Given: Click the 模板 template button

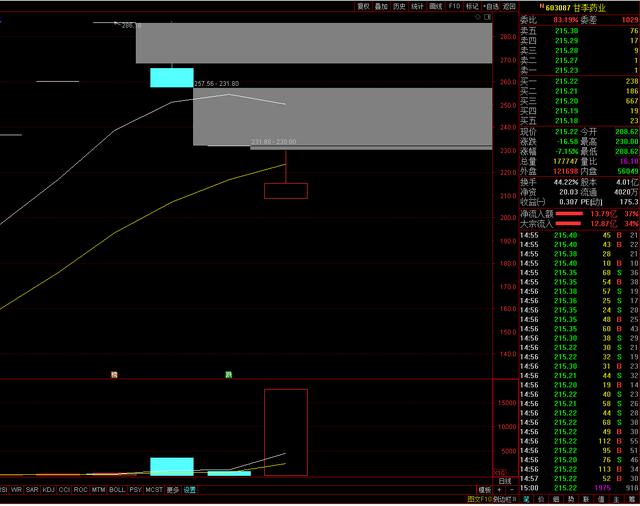Looking at the screenshot, I should pyautogui.click(x=484, y=490).
